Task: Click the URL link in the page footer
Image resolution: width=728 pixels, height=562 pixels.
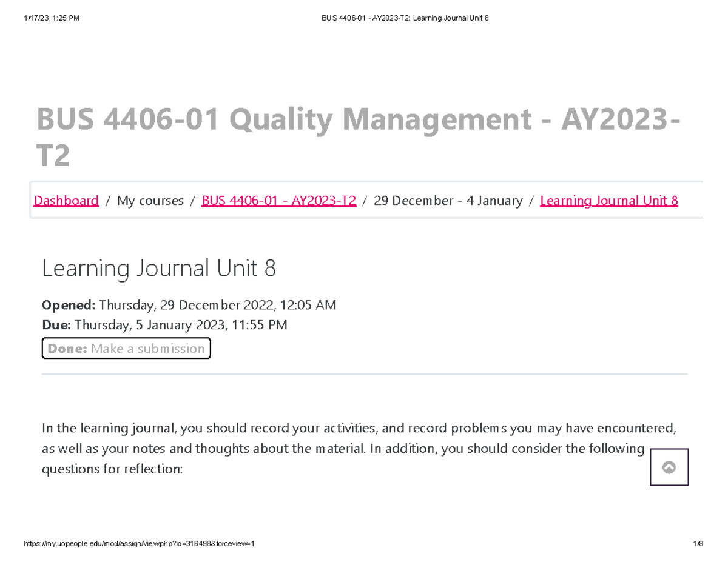Action: pos(139,543)
